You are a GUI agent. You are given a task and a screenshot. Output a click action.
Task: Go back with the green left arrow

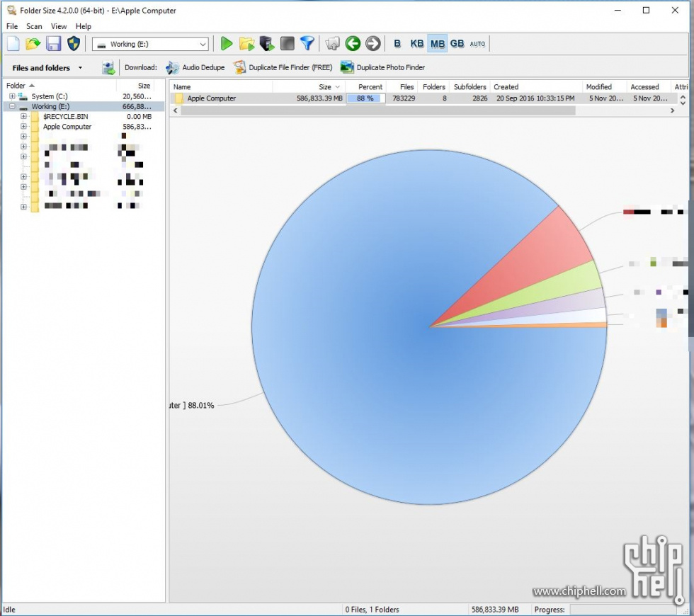(353, 44)
